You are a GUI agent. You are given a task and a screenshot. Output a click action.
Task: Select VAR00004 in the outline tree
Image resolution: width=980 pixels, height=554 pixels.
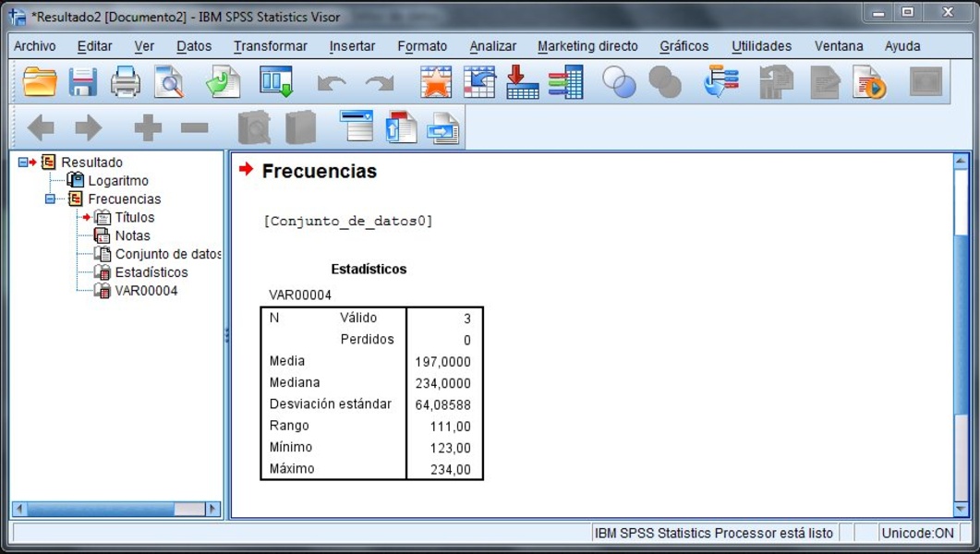(x=146, y=291)
